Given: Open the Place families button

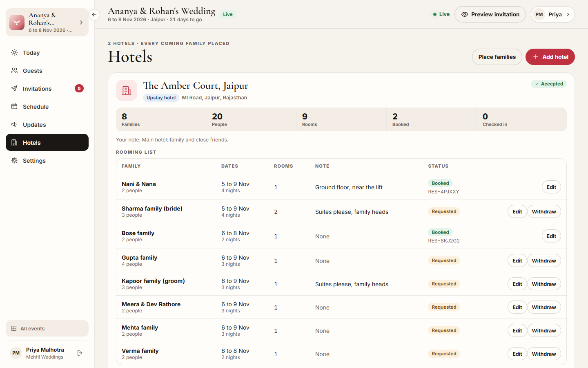Looking at the screenshot, I should point(497,57).
